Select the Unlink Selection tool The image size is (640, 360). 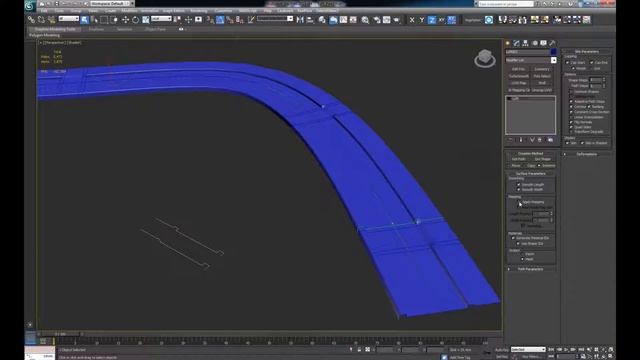pyautogui.click(x=41, y=20)
